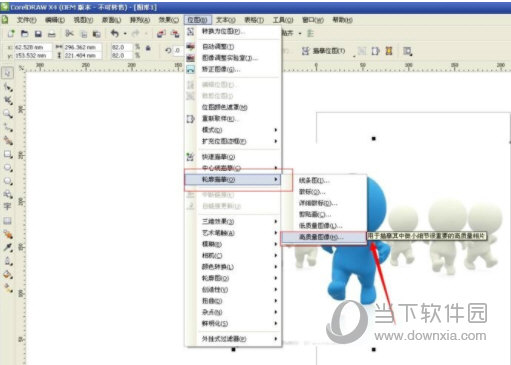
Task: Open the Undo history dropdown arrow
Action: 125,34
